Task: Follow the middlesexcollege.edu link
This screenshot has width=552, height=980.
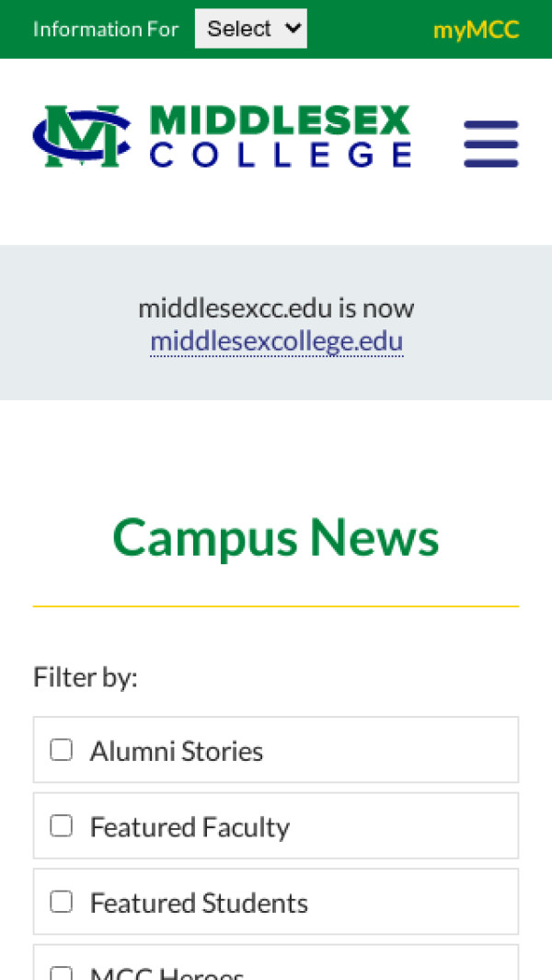Action: 276,342
